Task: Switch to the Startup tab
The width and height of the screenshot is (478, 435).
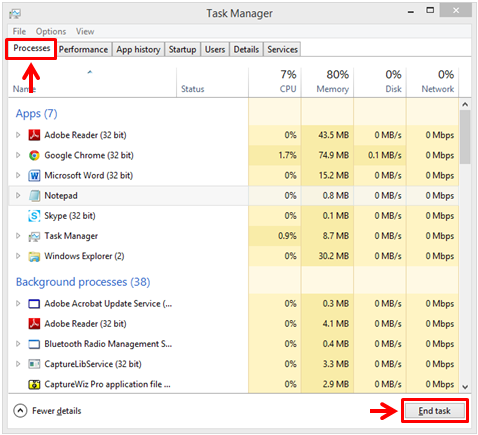Action: point(182,49)
